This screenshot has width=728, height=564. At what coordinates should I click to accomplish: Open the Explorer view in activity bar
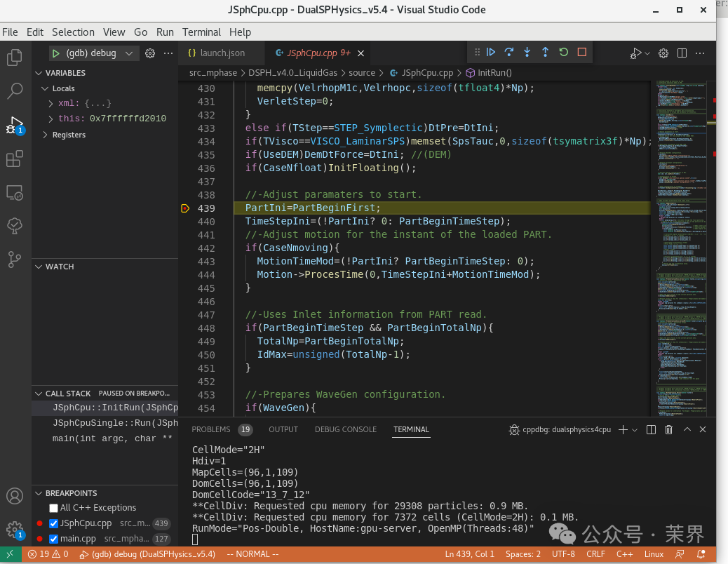(x=15, y=58)
